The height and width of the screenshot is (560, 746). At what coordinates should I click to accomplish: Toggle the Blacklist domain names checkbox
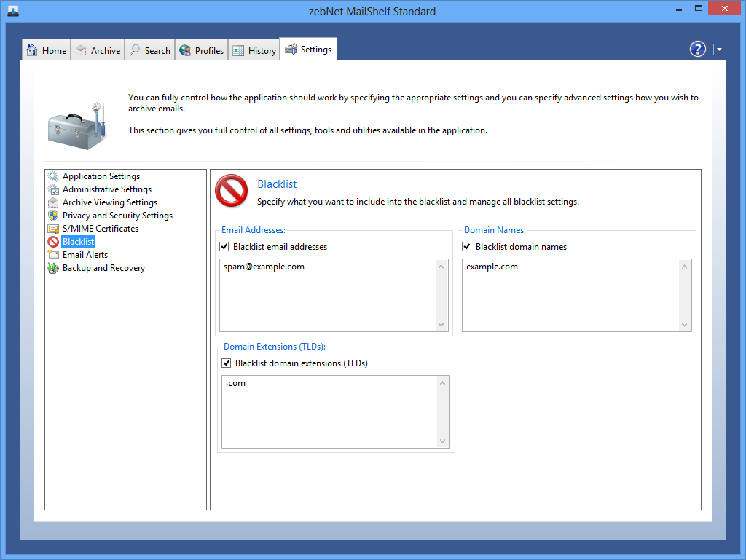coord(467,247)
